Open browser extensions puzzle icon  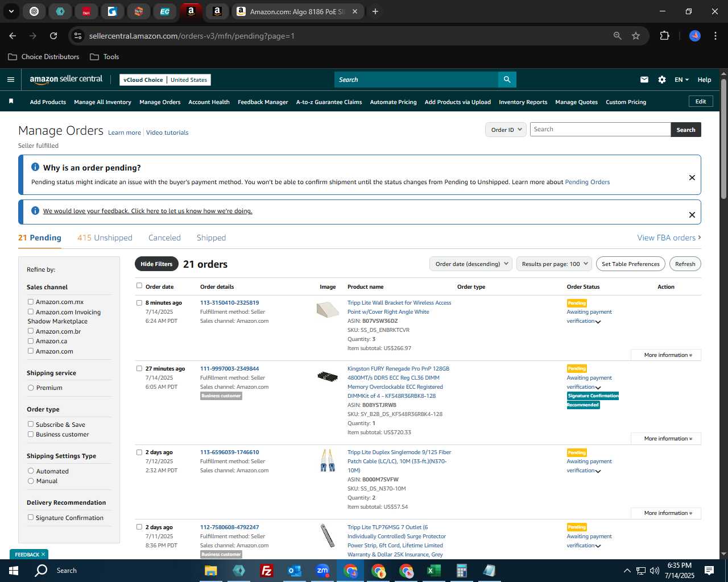(664, 36)
